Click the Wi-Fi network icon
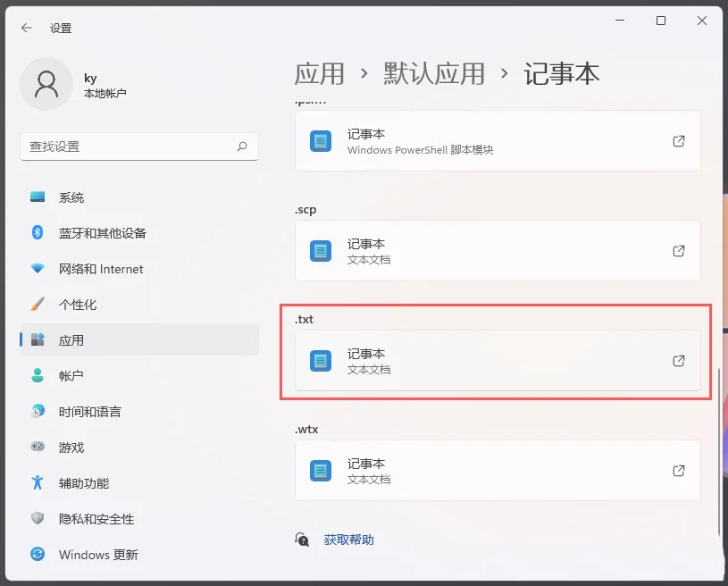This screenshot has width=728, height=586. click(x=38, y=268)
